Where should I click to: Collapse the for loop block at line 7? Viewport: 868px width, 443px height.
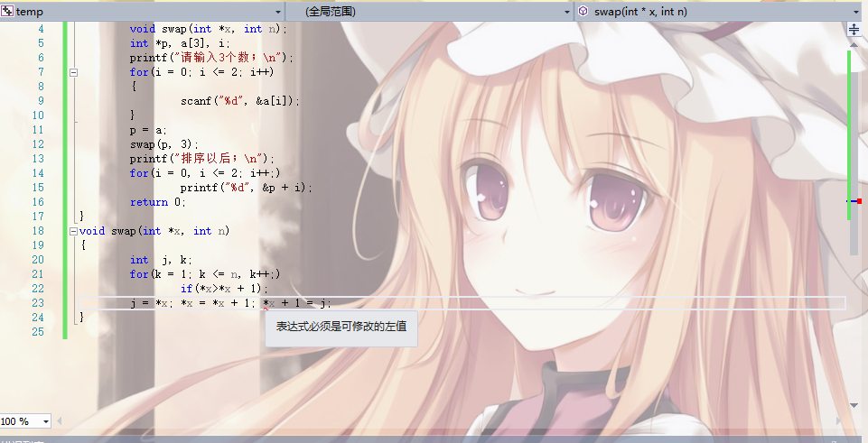[74, 72]
